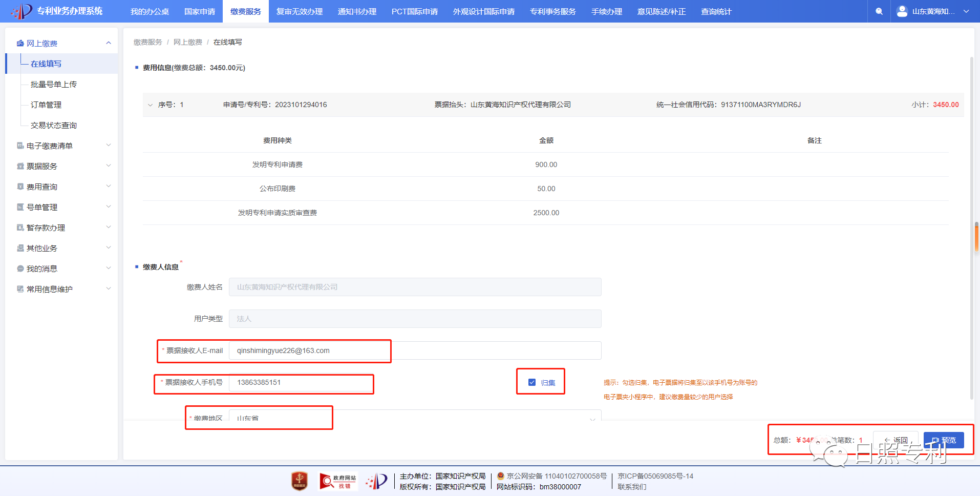980x496 pixels.
Task: Open the 缴费地区 dropdown
Action: pyautogui.click(x=592, y=418)
